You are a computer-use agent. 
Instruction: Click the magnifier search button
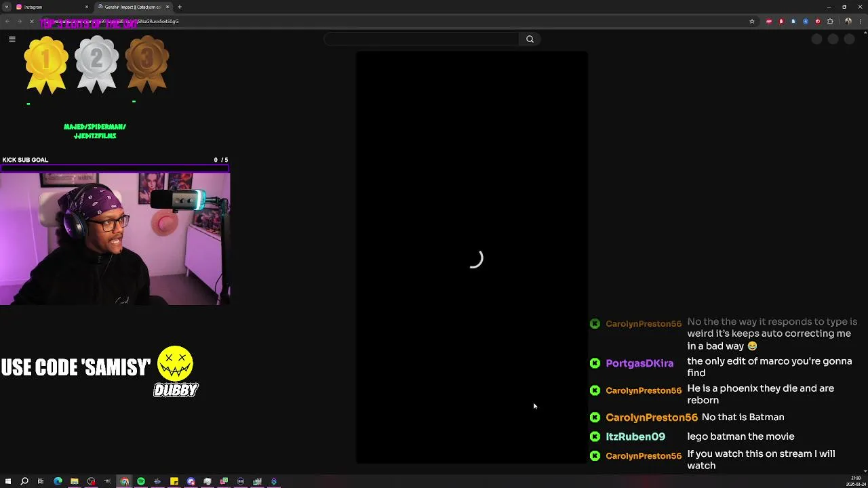point(530,39)
